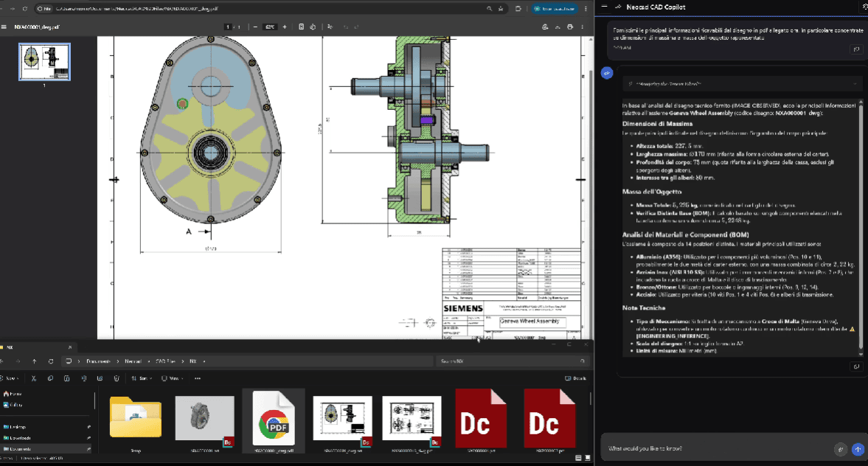The width and height of the screenshot is (868, 466).
Task: Toggle the PDF sidebar hamburger menu
Action: point(4,27)
